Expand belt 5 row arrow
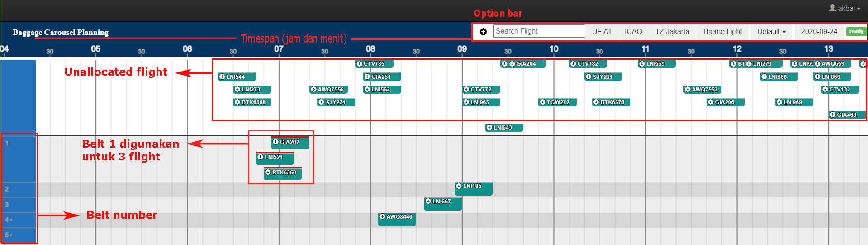Viewport: 868px width, 245px height. click(x=11, y=235)
